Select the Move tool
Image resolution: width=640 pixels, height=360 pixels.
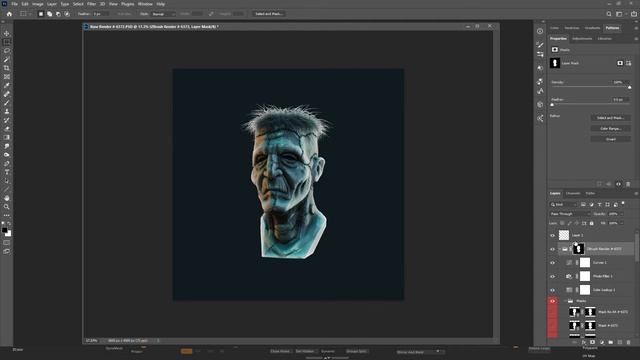7,33
